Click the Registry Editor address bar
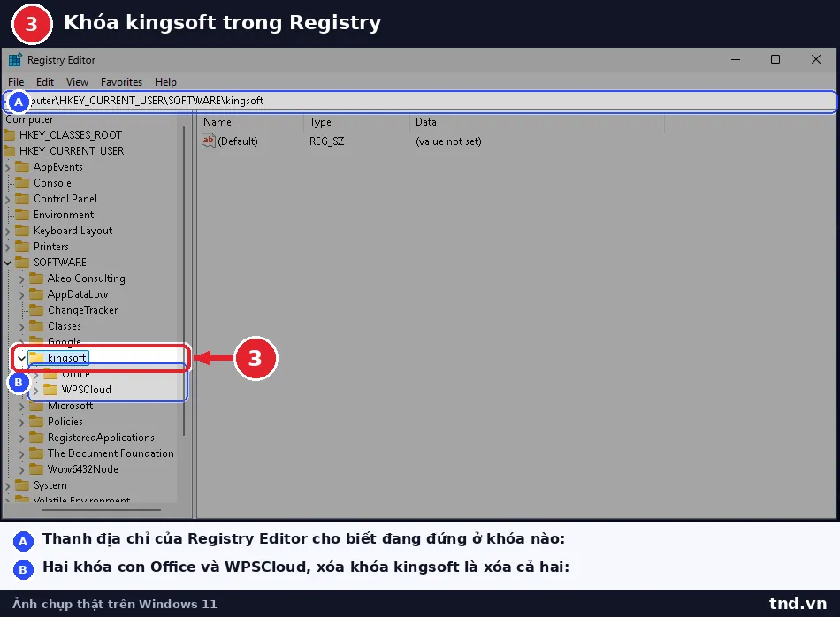Screen dimensions: 840x617 tap(419, 101)
